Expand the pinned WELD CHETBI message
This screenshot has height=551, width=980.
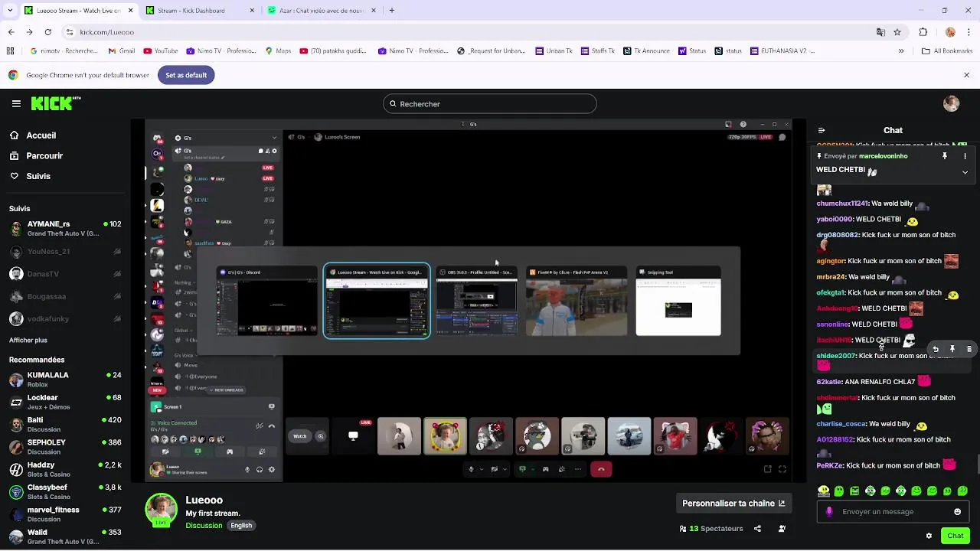point(965,172)
